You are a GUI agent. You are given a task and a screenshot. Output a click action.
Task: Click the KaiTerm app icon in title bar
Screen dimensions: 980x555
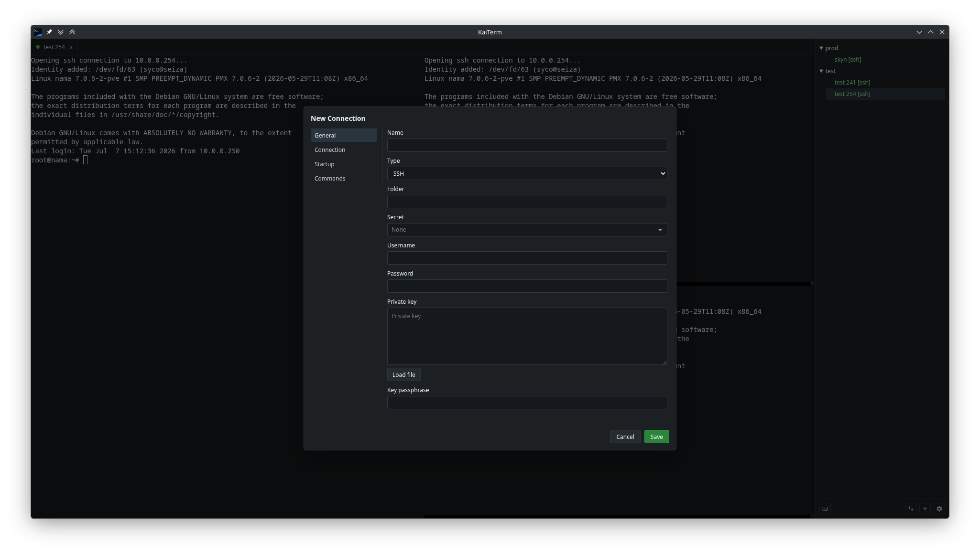(38, 32)
